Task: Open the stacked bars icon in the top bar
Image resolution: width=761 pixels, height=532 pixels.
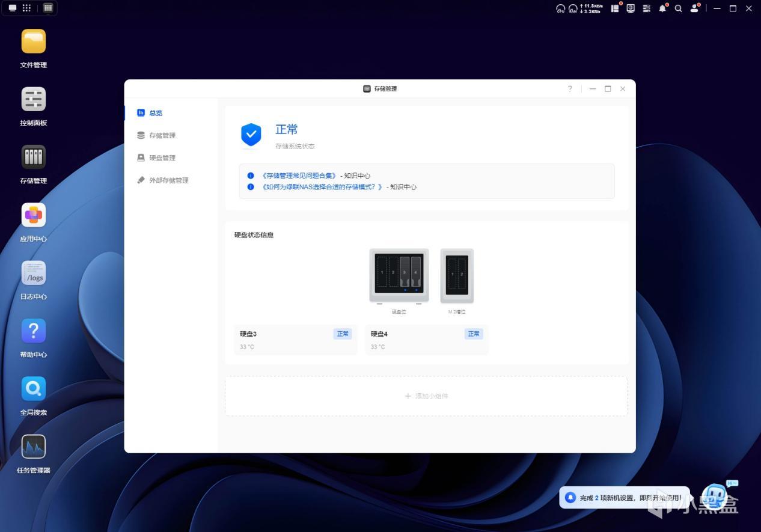Action: (x=647, y=8)
